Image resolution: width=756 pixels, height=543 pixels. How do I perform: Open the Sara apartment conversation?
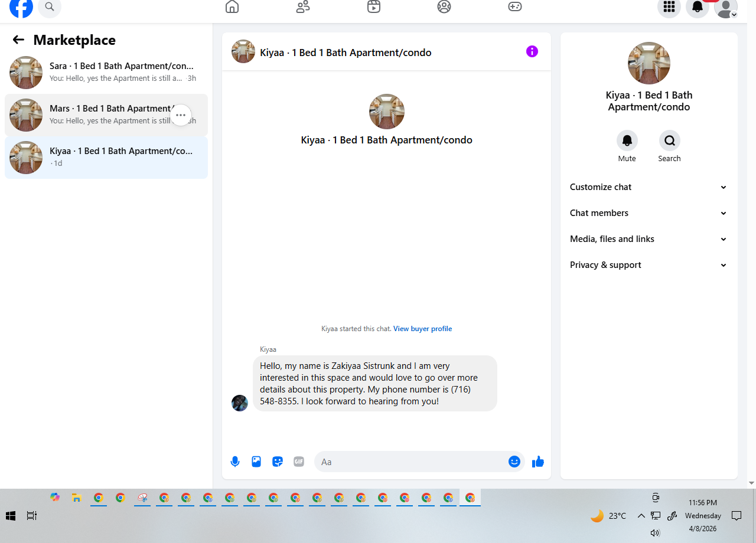[106, 73]
